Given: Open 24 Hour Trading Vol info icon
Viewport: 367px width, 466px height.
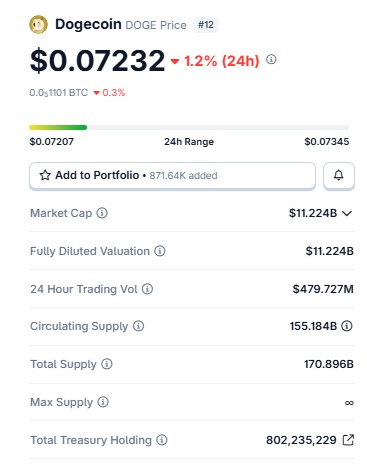Looking at the screenshot, I should [147, 289].
